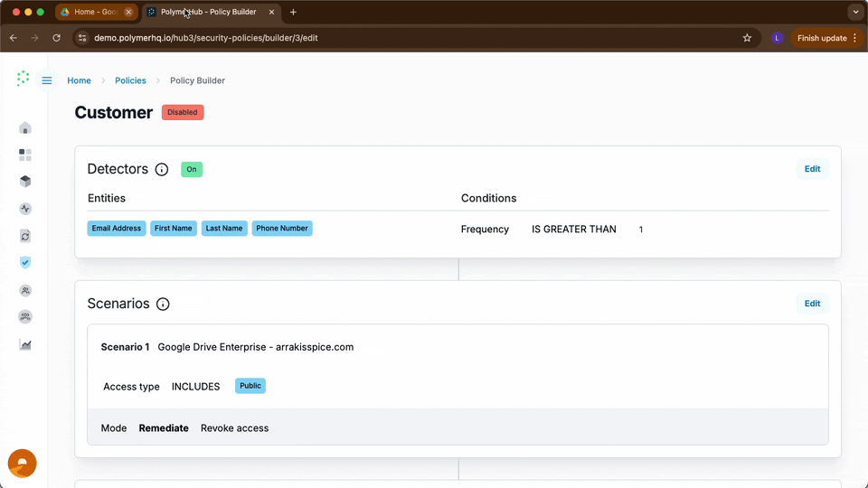Open the home icon in the sidebar
Viewport: 868px width, 488px height.
25,128
